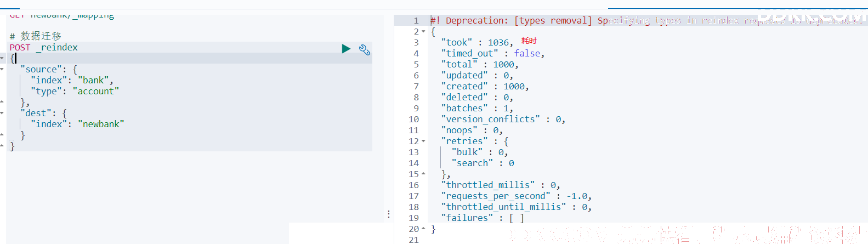Click line number 21 in the response gutter

[413, 240]
